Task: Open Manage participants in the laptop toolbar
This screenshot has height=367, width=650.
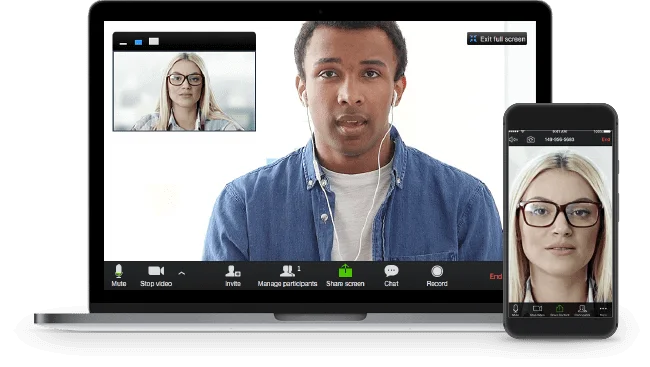Action: (x=287, y=276)
